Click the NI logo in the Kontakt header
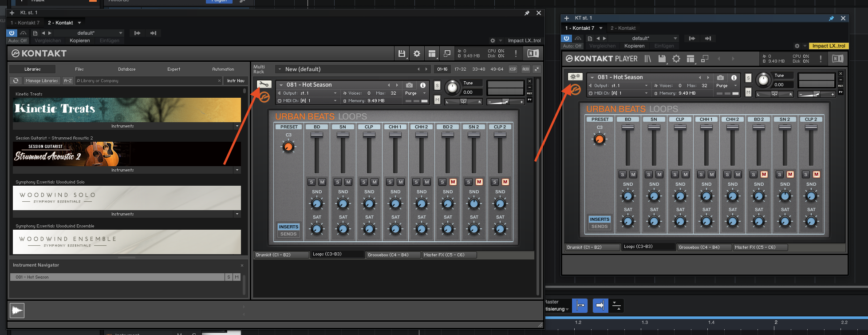The height and width of the screenshot is (335, 868). (x=533, y=54)
